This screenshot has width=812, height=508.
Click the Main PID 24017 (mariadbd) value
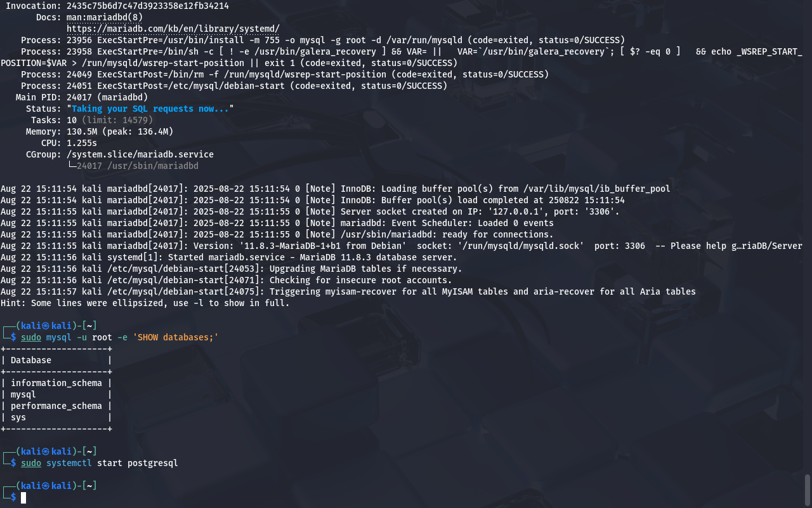pos(107,97)
